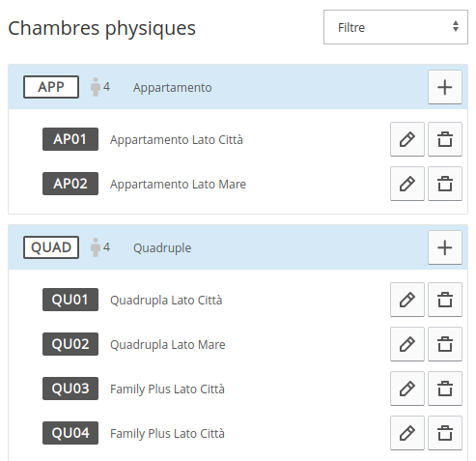Delete room AP01 with trash icon
The height and width of the screenshot is (461, 476).
point(445,139)
